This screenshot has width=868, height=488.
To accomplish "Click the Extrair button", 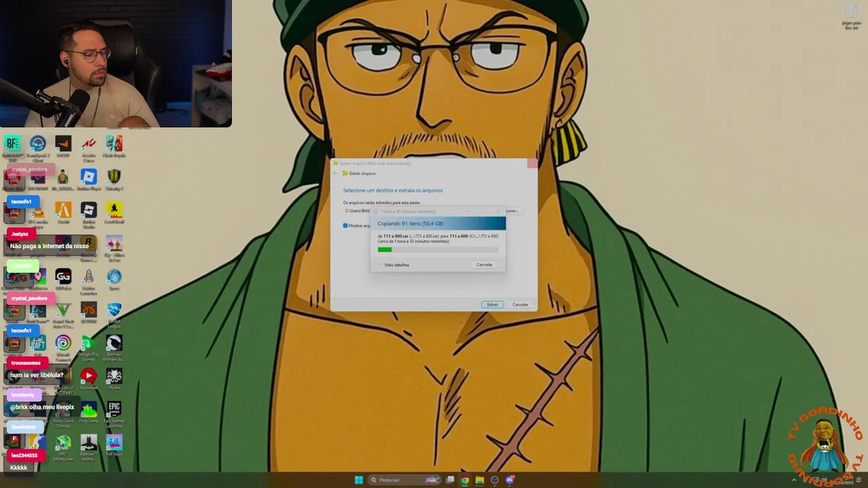I will [492, 304].
